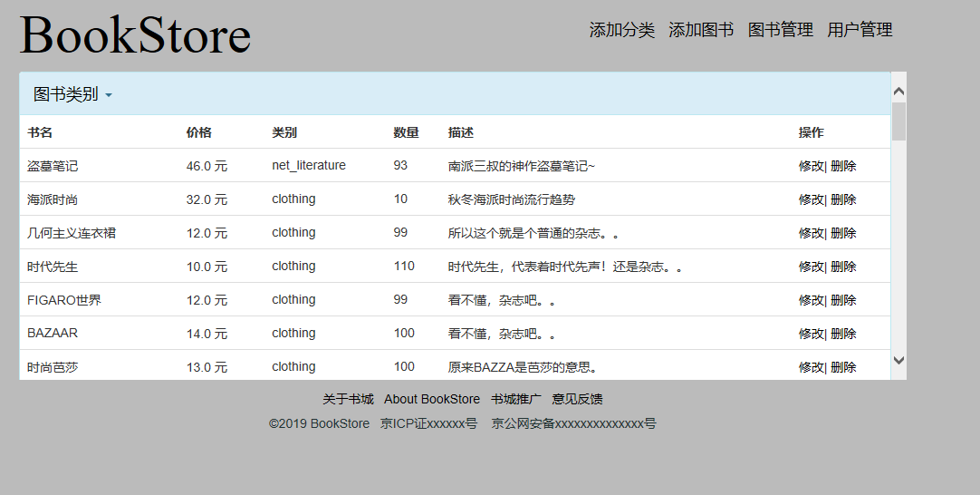Screen dimensions: 980x495
Task: Click 修改 for 时尚芭莎
Action: pos(812,367)
